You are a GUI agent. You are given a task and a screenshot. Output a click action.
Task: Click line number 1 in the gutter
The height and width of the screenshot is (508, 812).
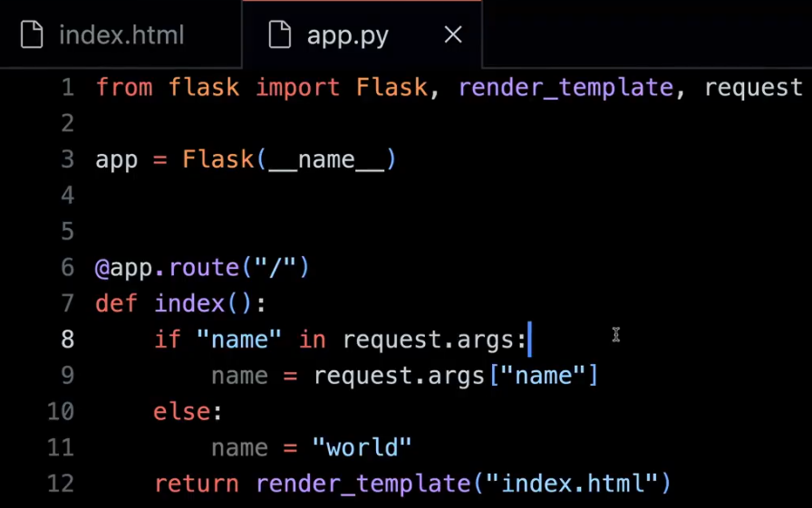coord(68,88)
